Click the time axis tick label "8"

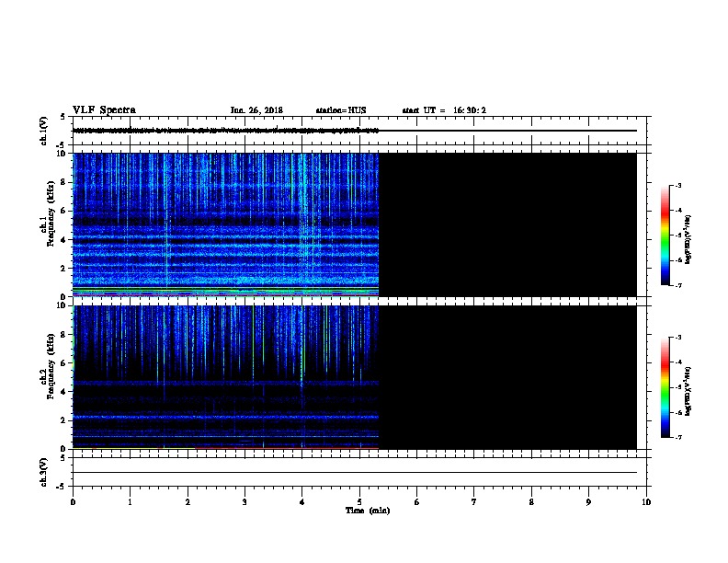coord(531,501)
